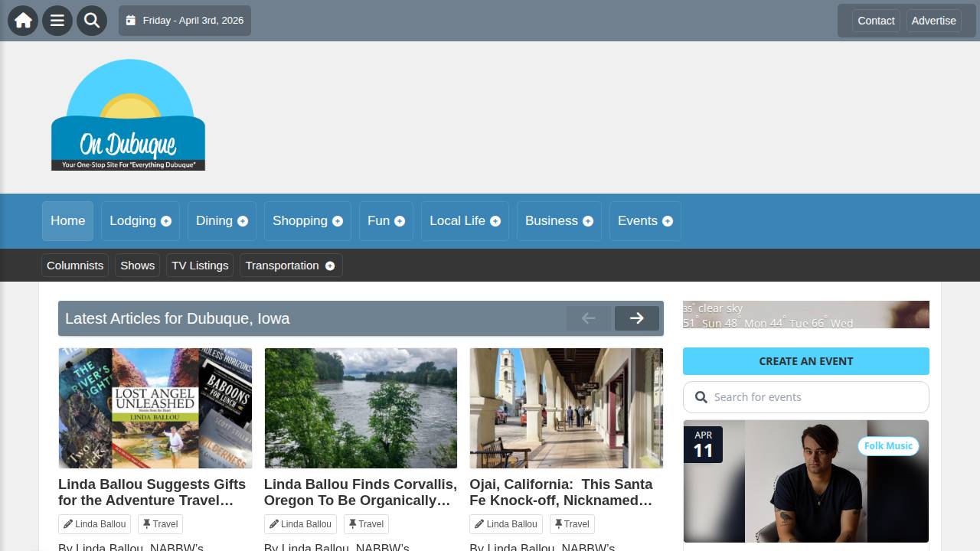Viewport: 980px width, 551px height.
Task: Click the pin icon on a Travel tag
Action: pos(148,523)
